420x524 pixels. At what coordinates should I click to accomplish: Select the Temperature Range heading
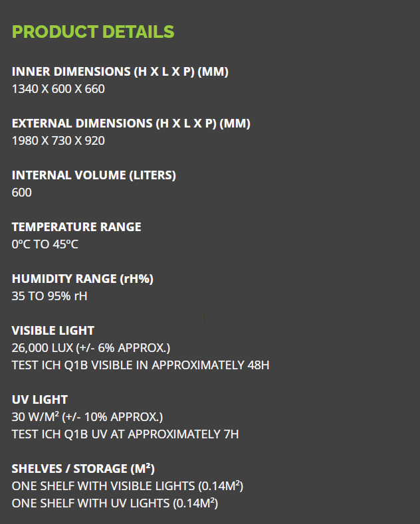(x=76, y=227)
